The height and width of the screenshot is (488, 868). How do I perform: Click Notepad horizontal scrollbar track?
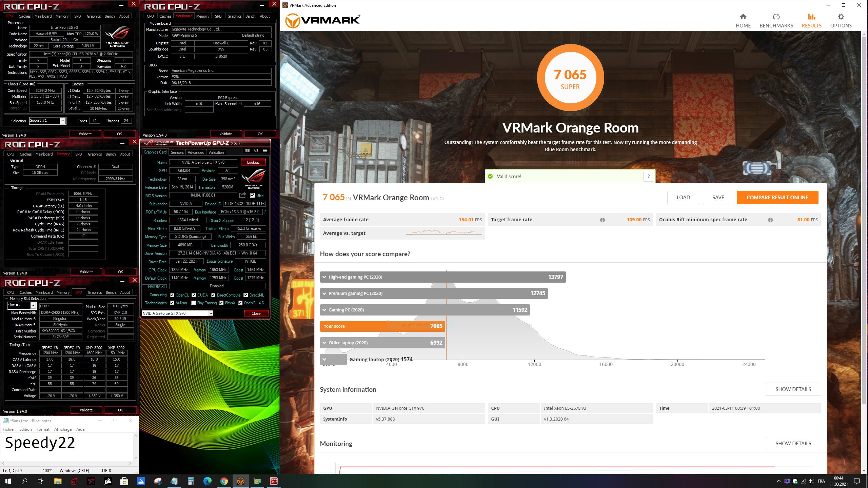click(67, 463)
